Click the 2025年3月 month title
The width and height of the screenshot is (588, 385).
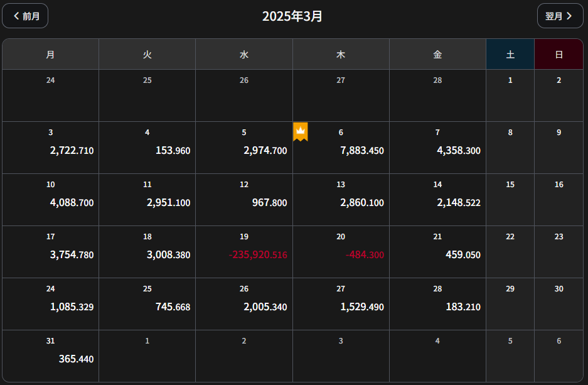(292, 16)
